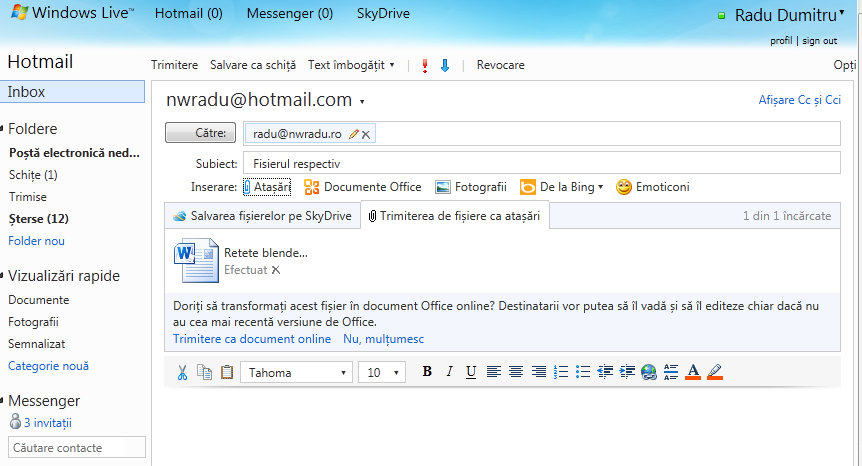
Task: Insert Documente Office
Action: click(x=363, y=187)
